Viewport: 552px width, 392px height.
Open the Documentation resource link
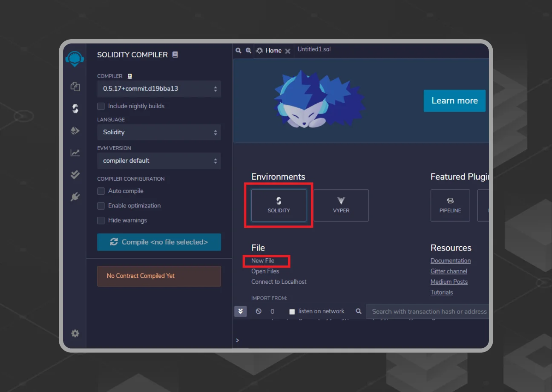coord(451,261)
